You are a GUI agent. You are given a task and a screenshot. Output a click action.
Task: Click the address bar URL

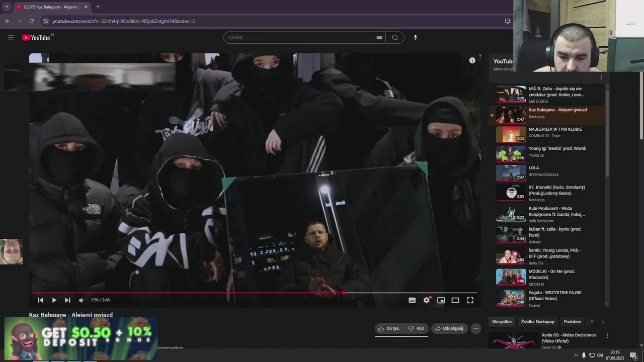124,21
